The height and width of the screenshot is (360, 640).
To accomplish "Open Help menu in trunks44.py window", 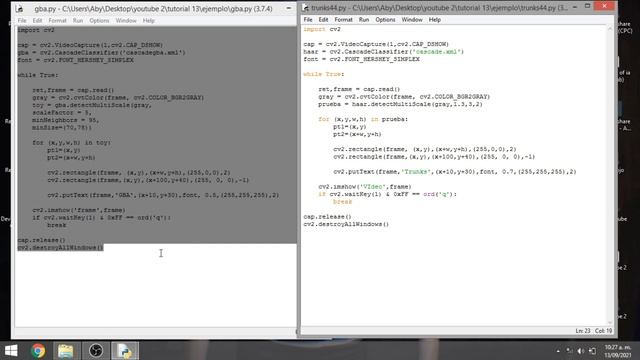I will click(435, 20).
